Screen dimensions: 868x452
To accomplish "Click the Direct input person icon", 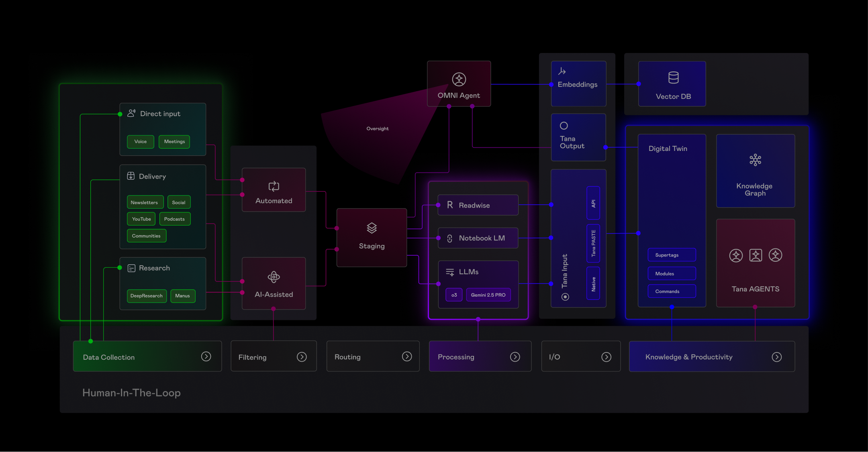I will coord(131,114).
